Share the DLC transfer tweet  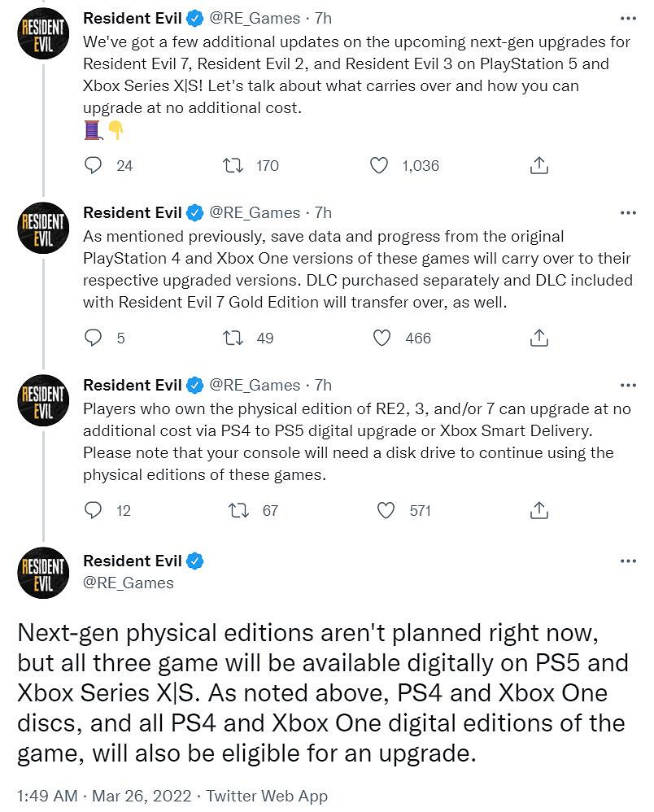(538, 338)
